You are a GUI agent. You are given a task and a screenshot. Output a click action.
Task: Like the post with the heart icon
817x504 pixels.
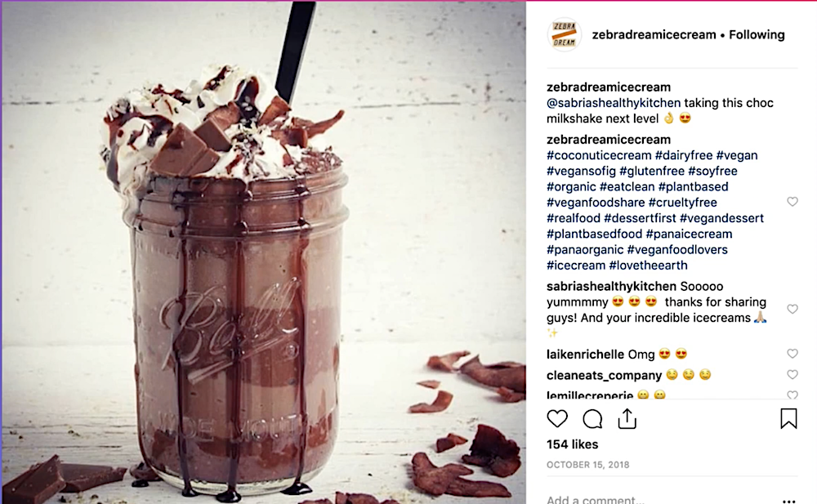click(557, 418)
